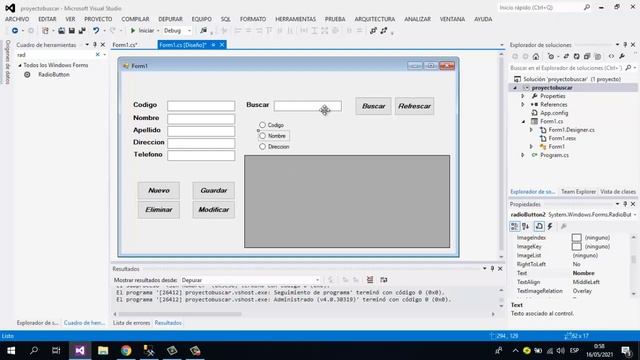Screen dimensions: 640x360
Task: Click the Categorized view icon in Propiedades
Action: (x=514, y=226)
